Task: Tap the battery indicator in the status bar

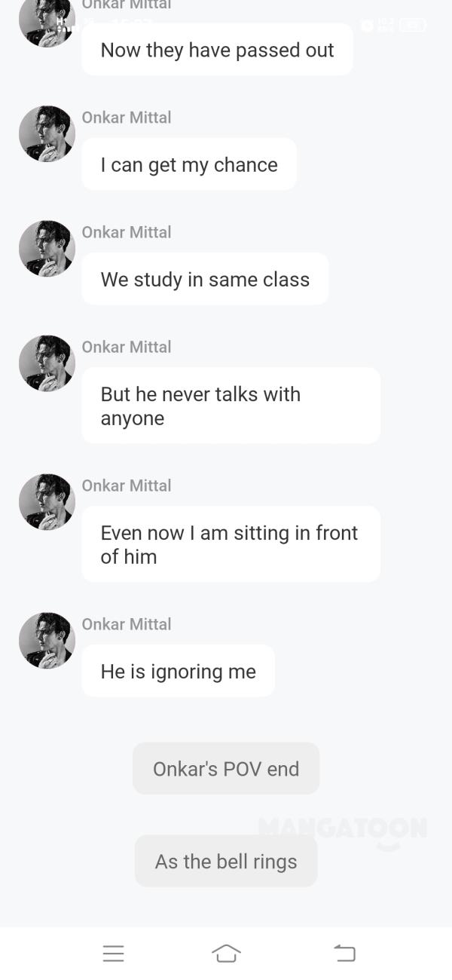Action: pyautogui.click(x=412, y=26)
